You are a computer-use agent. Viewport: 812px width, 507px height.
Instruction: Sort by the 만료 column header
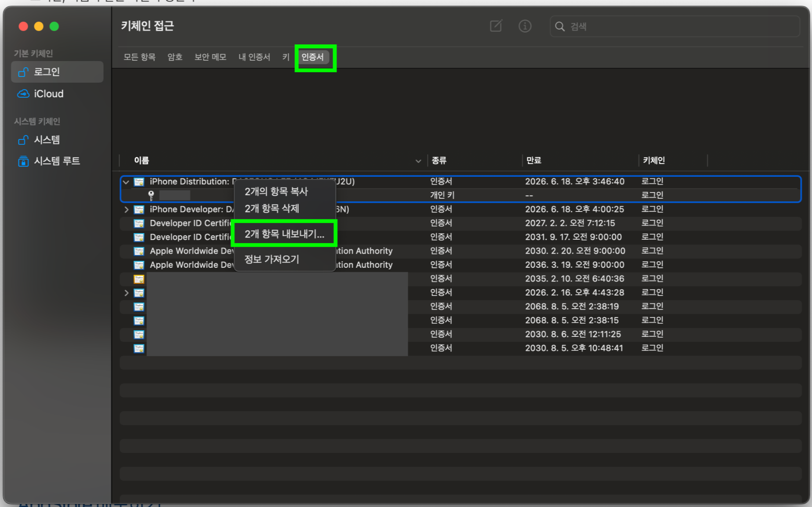(534, 160)
